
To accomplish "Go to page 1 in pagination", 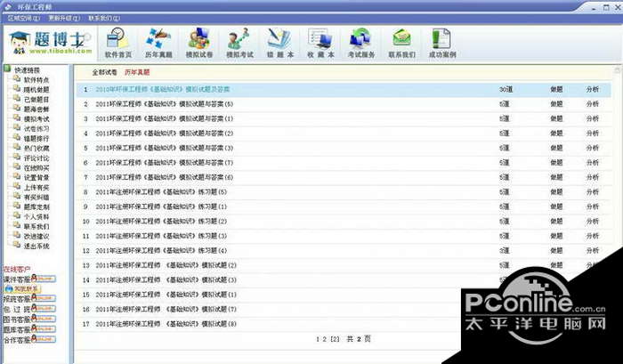I will 318,339.
